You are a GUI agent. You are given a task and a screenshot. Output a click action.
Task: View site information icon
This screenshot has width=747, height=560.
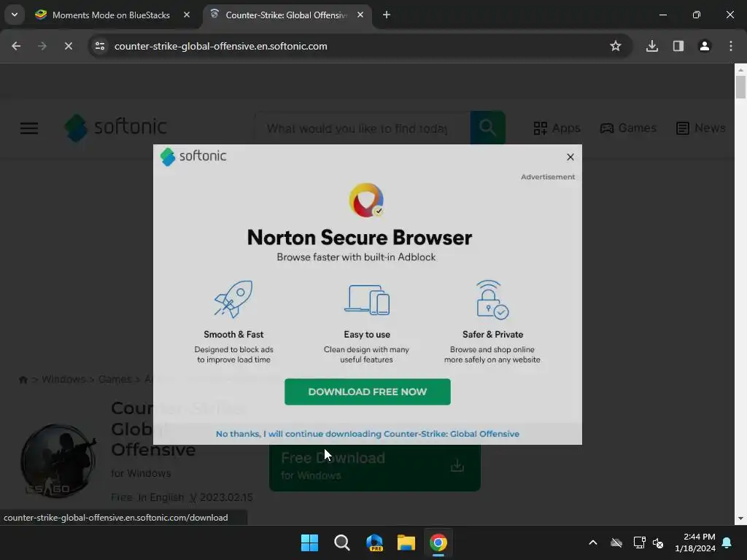click(99, 46)
